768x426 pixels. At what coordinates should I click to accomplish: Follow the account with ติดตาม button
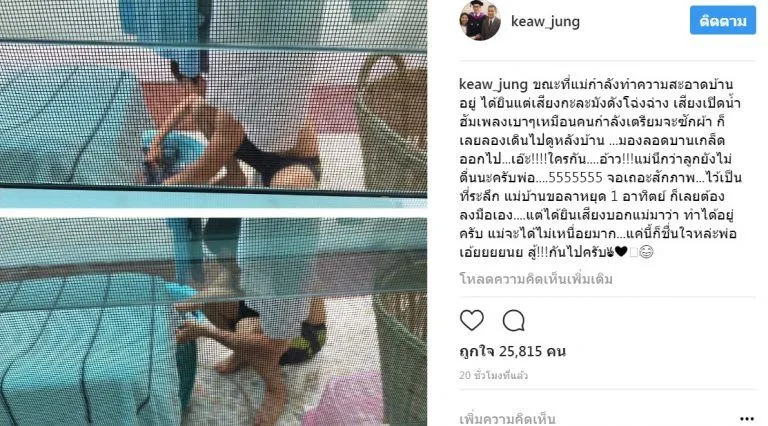pos(722,21)
